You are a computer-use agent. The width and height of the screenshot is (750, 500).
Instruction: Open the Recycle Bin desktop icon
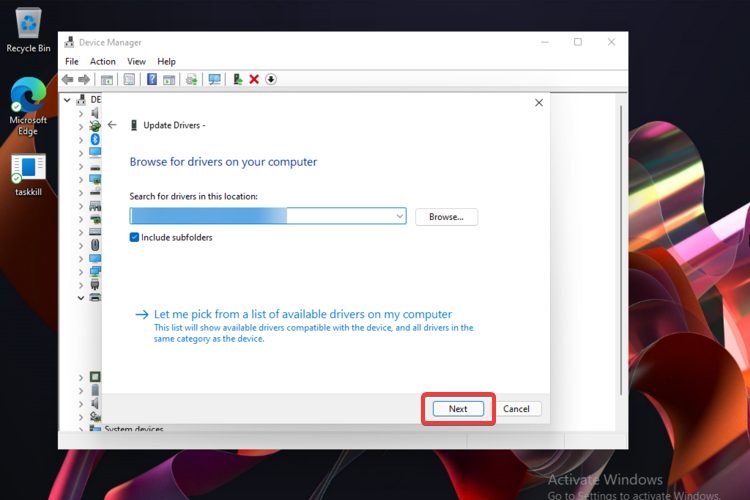tap(28, 22)
